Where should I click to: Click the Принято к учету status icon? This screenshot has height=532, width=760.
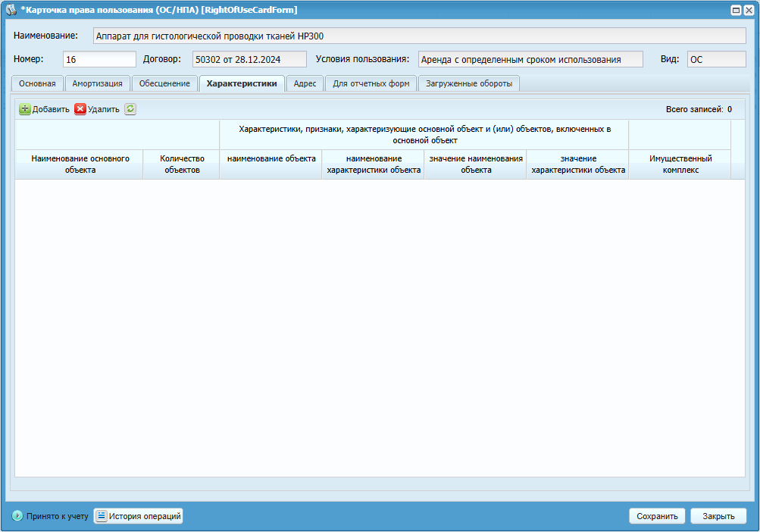point(17,516)
